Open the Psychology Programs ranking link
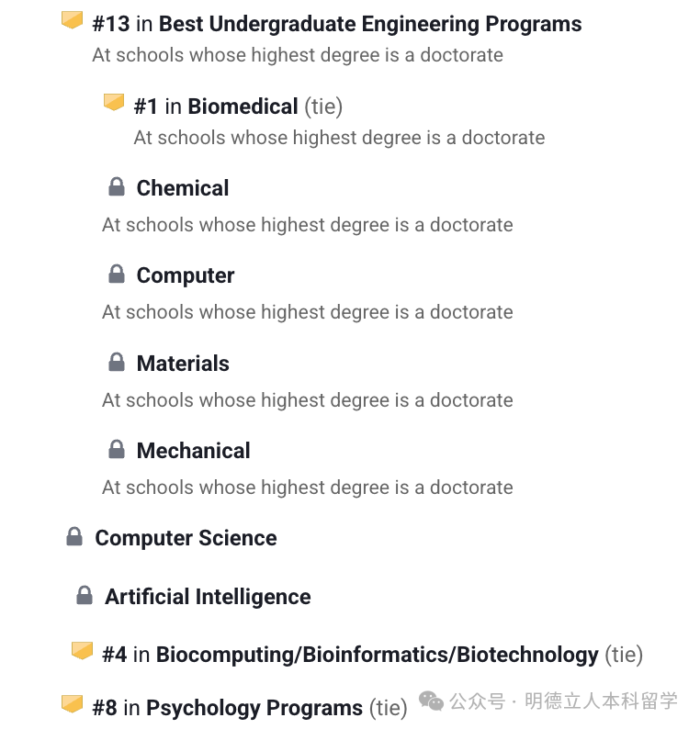Viewport: 700px width, 729px height. [254, 708]
